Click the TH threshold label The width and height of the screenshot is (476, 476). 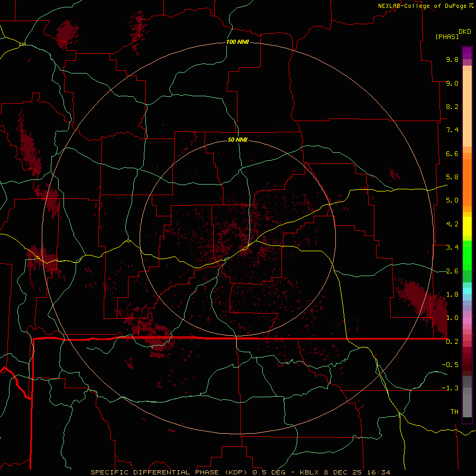[x=454, y=412]
